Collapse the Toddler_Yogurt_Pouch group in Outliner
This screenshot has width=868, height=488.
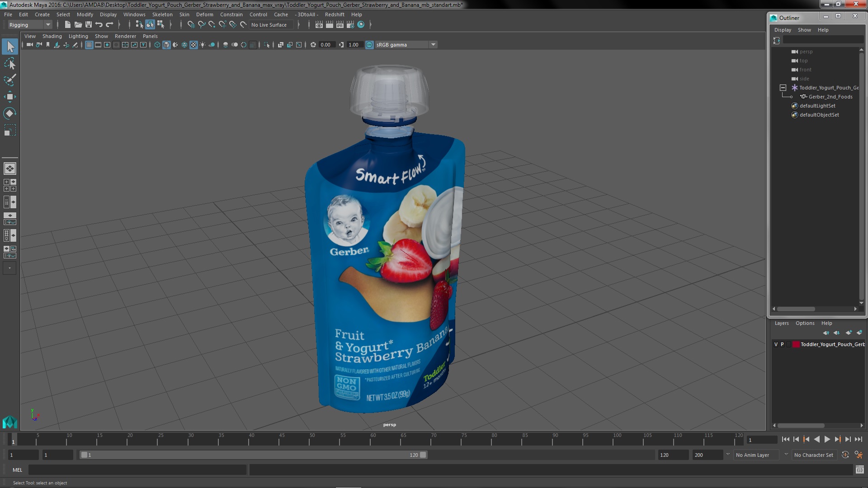[x=783, y=88]
